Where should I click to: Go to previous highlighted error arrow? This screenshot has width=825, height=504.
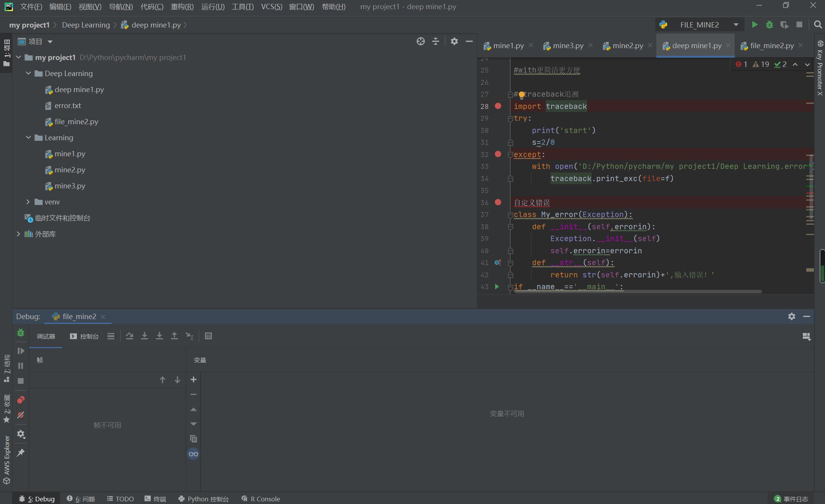pos(795,65)
